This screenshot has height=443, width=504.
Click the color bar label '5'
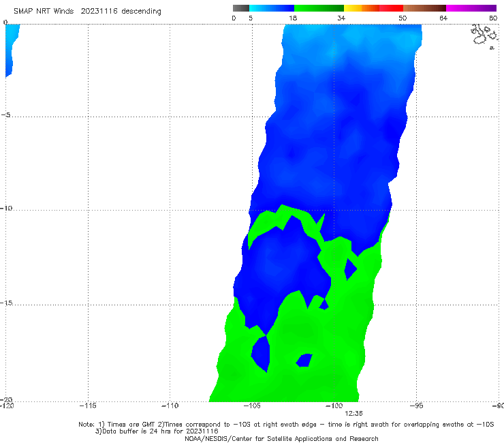coord(251,18)
